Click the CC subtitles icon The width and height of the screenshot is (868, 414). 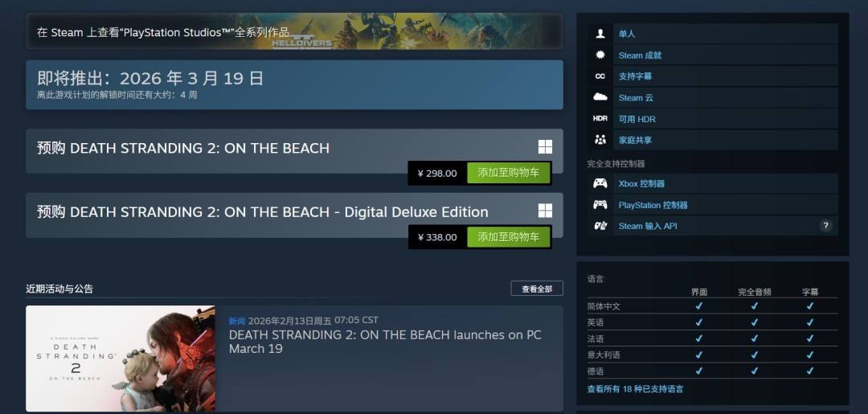[600, 76]
